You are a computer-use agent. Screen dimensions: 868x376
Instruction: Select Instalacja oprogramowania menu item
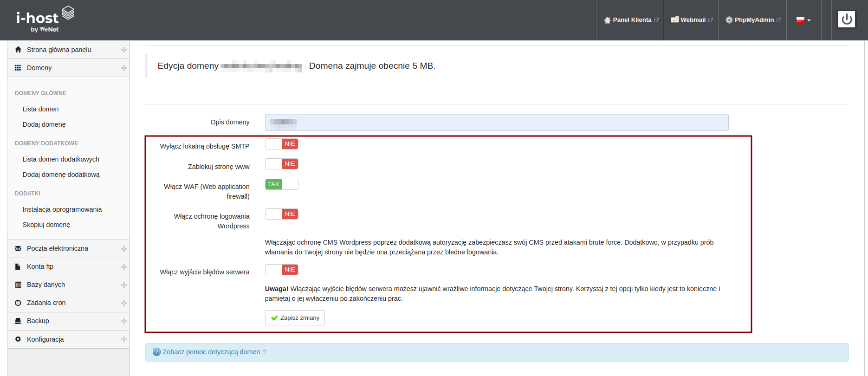[62, 209]
